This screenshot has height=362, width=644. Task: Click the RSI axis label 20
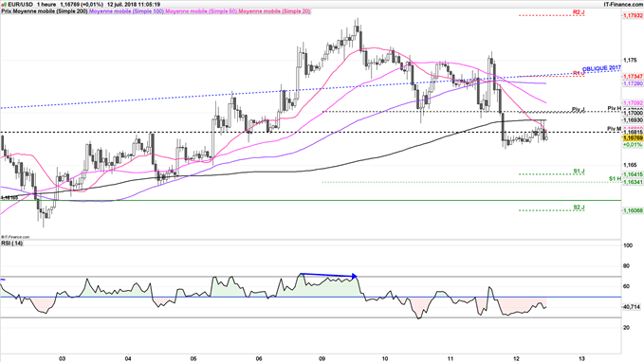click(x=627, y=328)
